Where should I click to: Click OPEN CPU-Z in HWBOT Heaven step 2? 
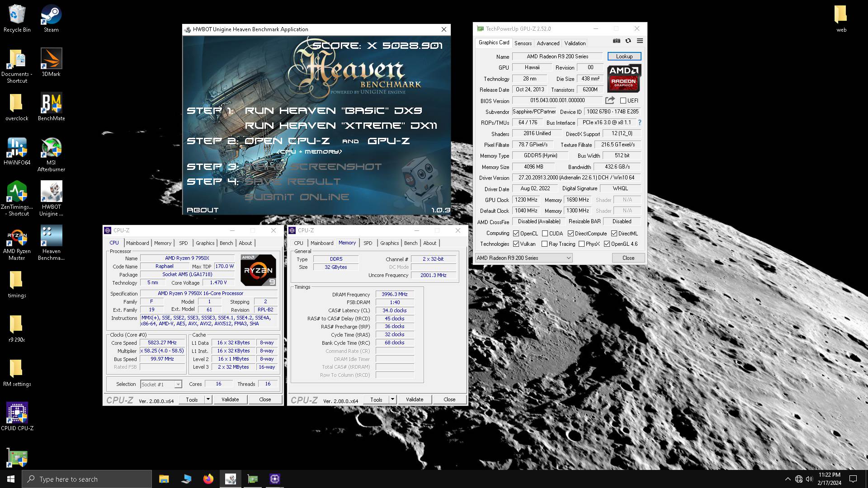click(287, 141)
